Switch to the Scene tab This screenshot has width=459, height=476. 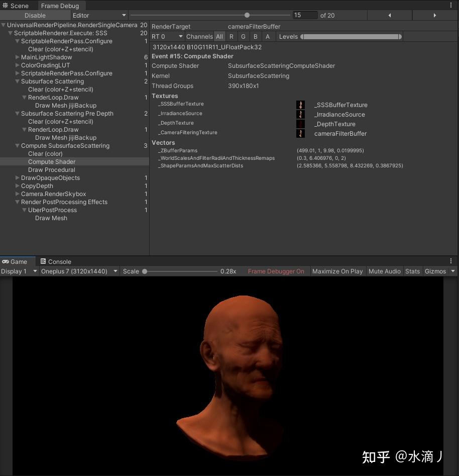click(16, 6)
